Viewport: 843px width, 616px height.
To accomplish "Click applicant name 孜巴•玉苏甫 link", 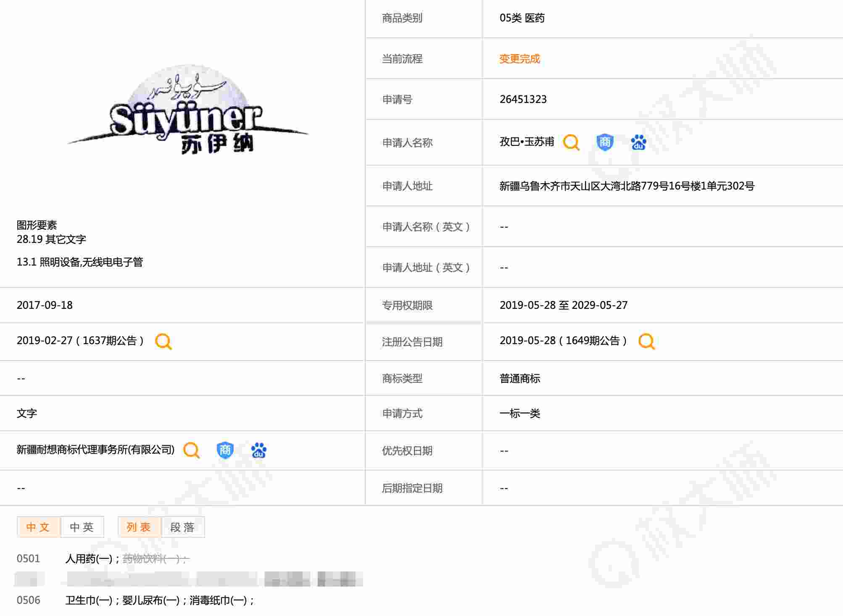I will click(x=527, y=142).
